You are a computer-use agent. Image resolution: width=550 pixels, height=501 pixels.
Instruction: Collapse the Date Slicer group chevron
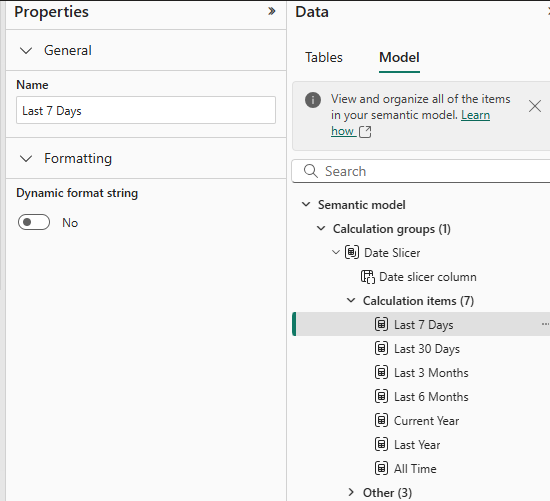(336, 252)
